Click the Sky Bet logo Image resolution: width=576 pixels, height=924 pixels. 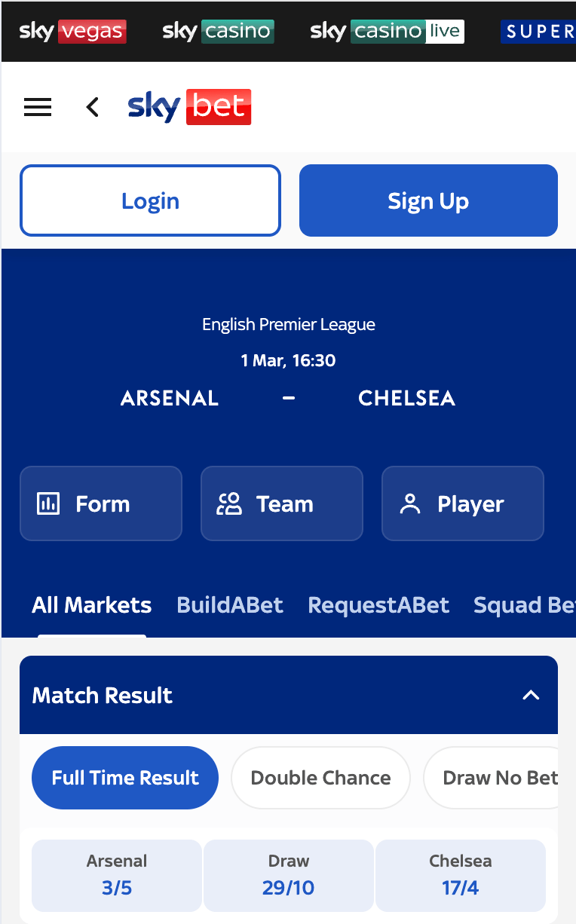(189, 107)
